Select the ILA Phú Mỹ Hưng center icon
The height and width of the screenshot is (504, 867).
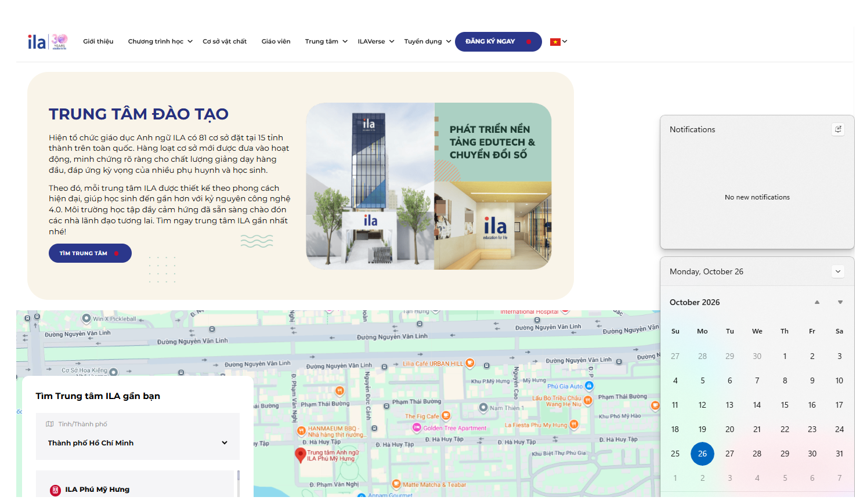click(x=55, y=490)
